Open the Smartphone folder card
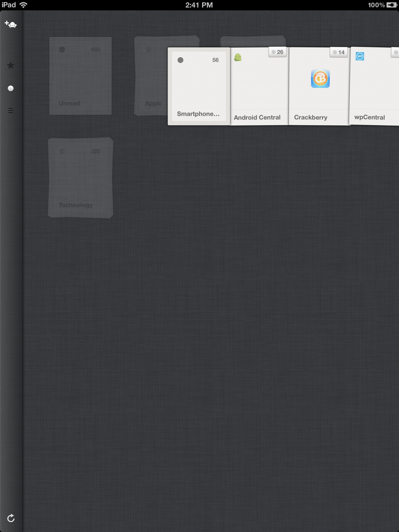The image size is (399, 532). [199, 86]
